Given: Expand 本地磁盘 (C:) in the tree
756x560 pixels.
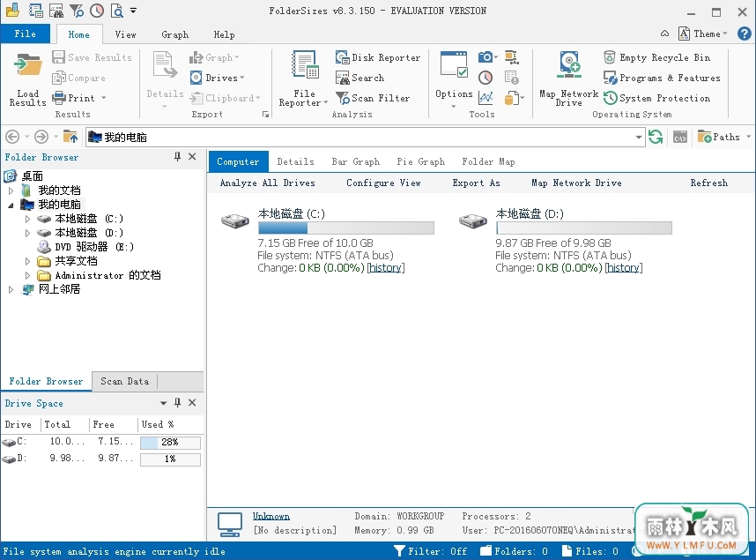Looking at the screenshot, I should (27, 219).
